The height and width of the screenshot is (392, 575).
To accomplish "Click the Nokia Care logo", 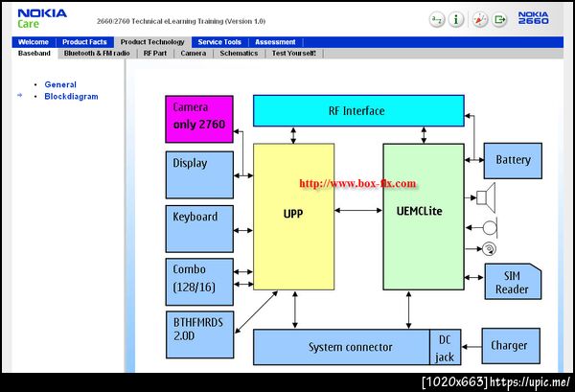I will pos(42,19).
